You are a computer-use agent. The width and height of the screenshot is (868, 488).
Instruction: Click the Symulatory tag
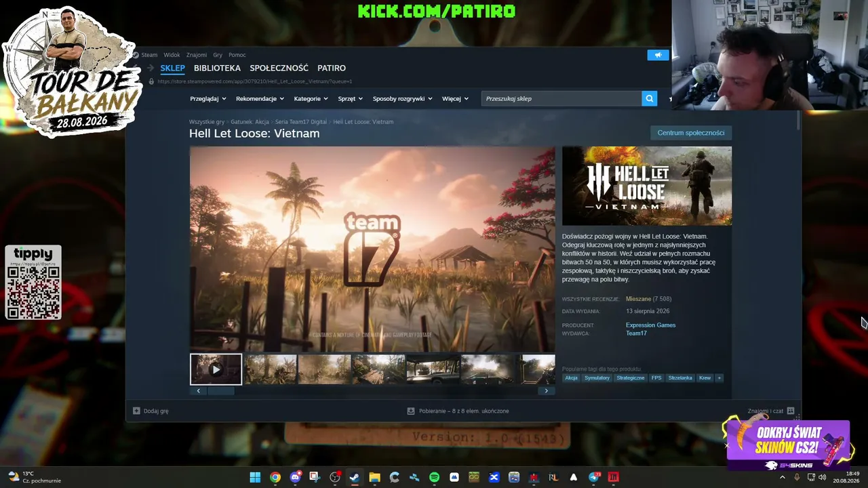point(597,378)
